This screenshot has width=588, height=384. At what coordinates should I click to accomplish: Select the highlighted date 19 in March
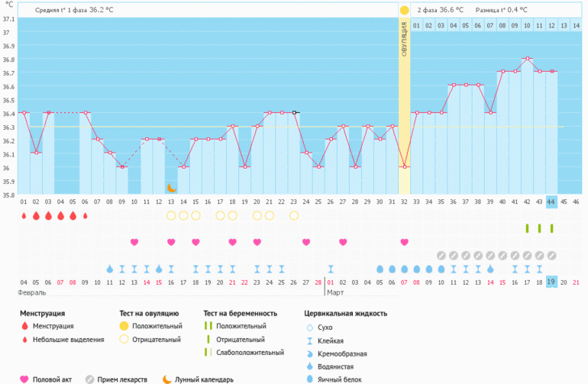pyautogui.click(x=551, y=282)
